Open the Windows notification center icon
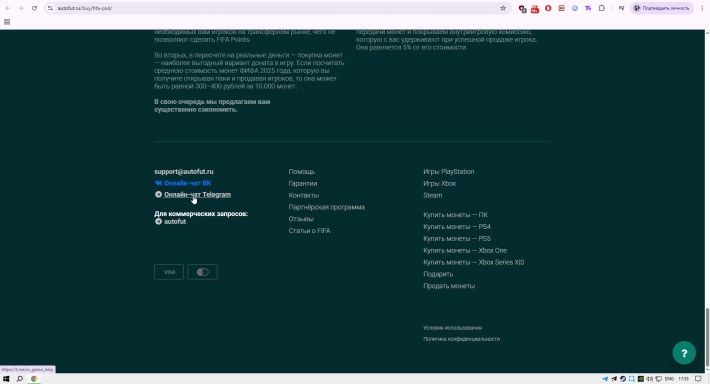This screenshot has height=384, width=710. point(698,379)
